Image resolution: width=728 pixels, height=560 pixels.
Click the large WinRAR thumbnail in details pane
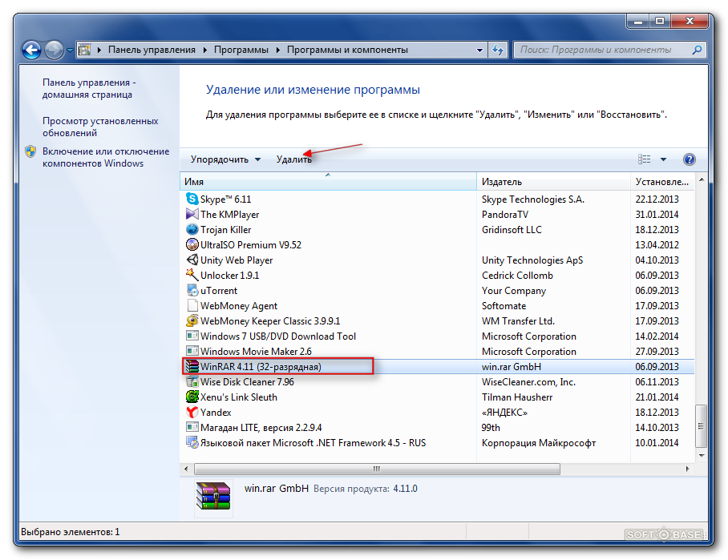coord(213,497)
